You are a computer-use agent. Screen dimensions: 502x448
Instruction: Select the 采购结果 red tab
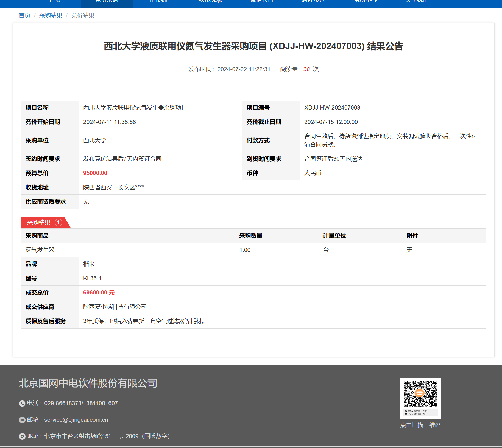pyautogui.click(x=39, y=222)
